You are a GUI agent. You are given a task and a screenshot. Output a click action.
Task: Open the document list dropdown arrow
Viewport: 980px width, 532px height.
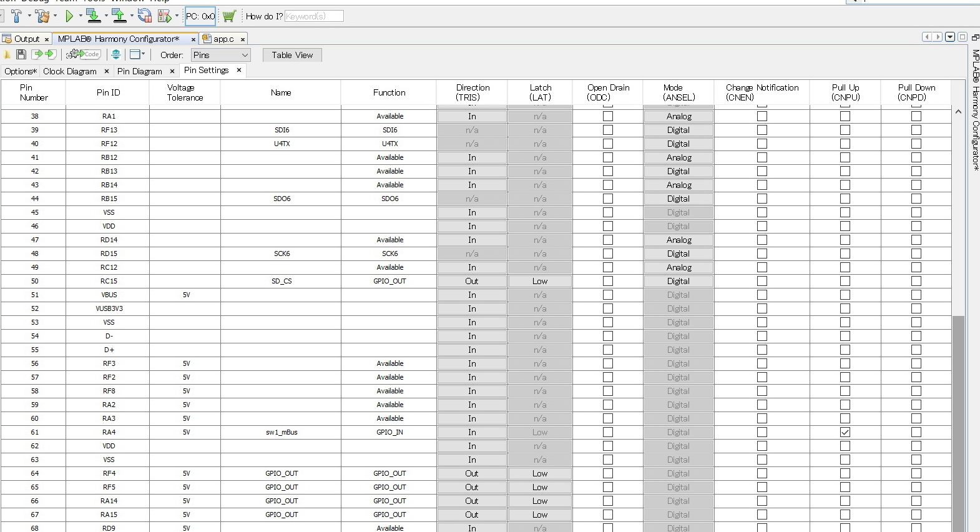[949, 37]
